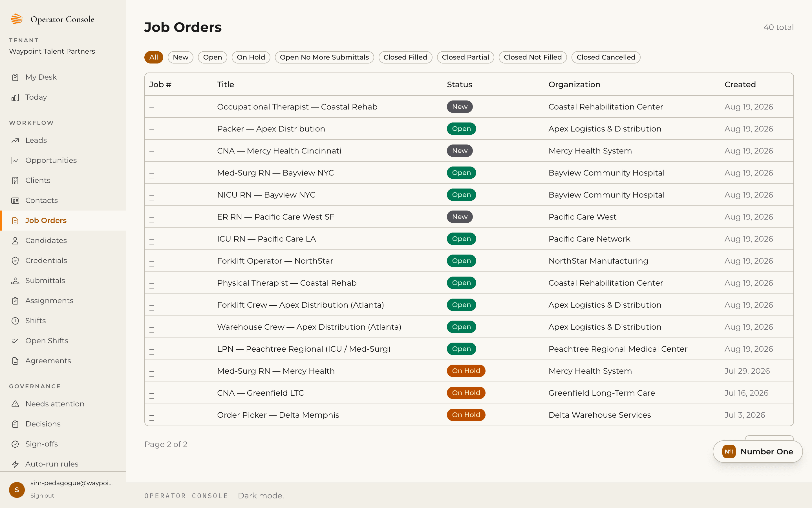This screenshot has width=812, height=508.
Task: Click New badge for ER RN row
Action: click(x=460, y=217)
